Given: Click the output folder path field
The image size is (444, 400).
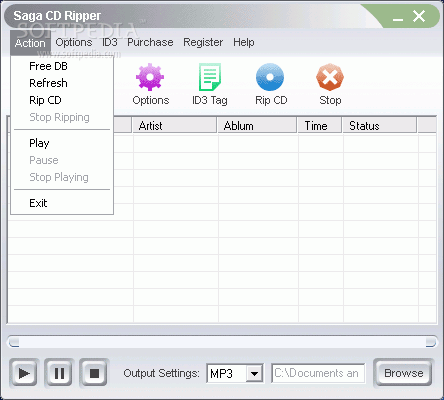Looking at the screenshot, I should point(318,373).
